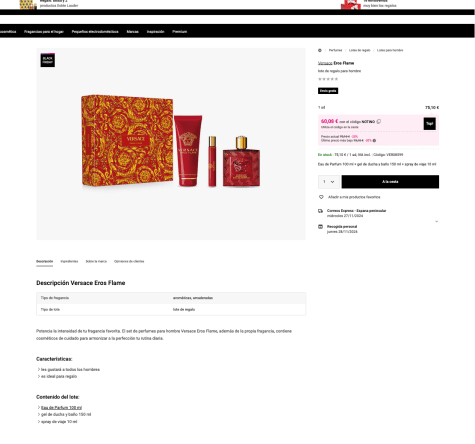Expand the delivery options chevron
The width and height of the screenshot is (475, 444).
pyautogui.click(x=436, y=221)
